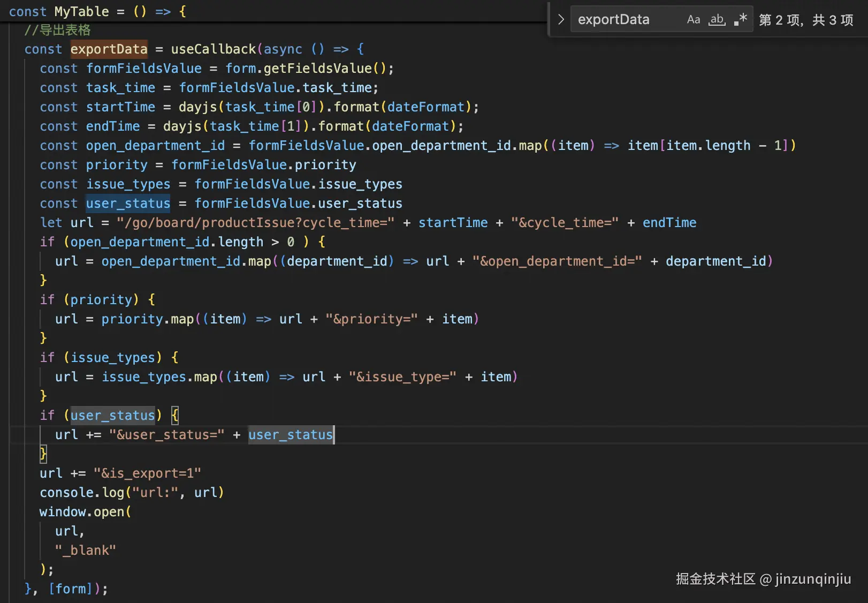Viewport: 868px width, 603px height.
Task: Enable Match Whole Word option
Action: click(x=717, y=20)
